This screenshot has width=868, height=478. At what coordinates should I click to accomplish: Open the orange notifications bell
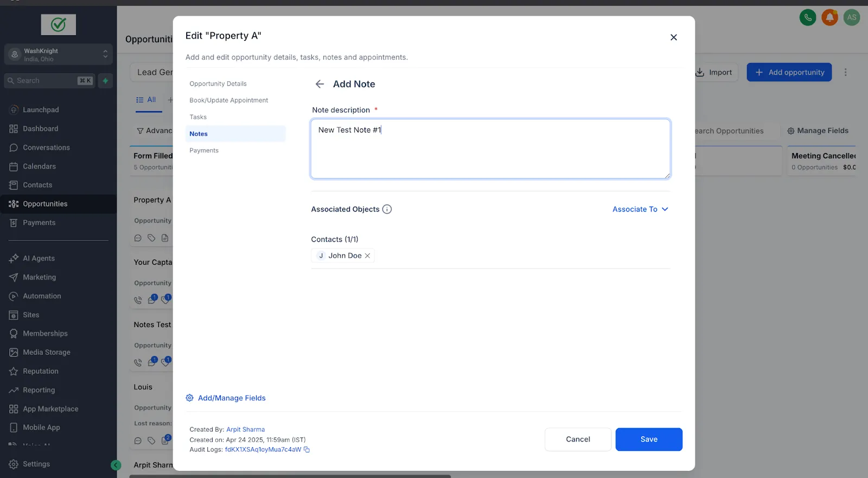pos(829,17)
